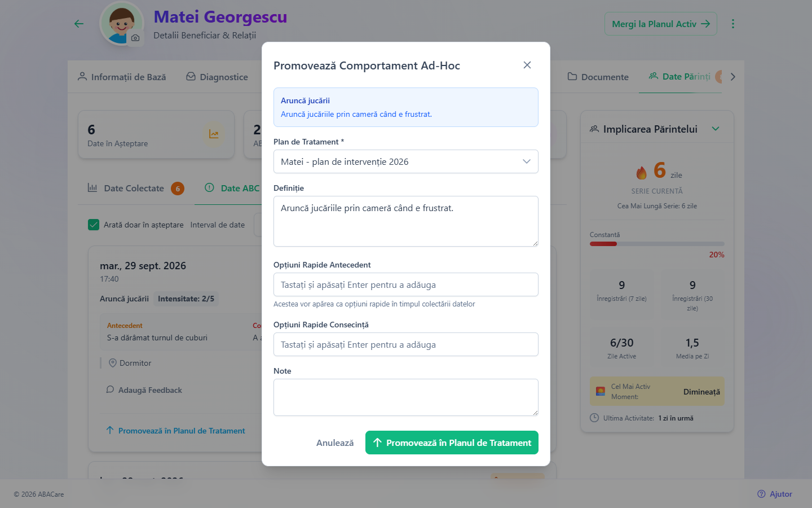Click the Diagnostice tab inbox icon

pos(191,76)
